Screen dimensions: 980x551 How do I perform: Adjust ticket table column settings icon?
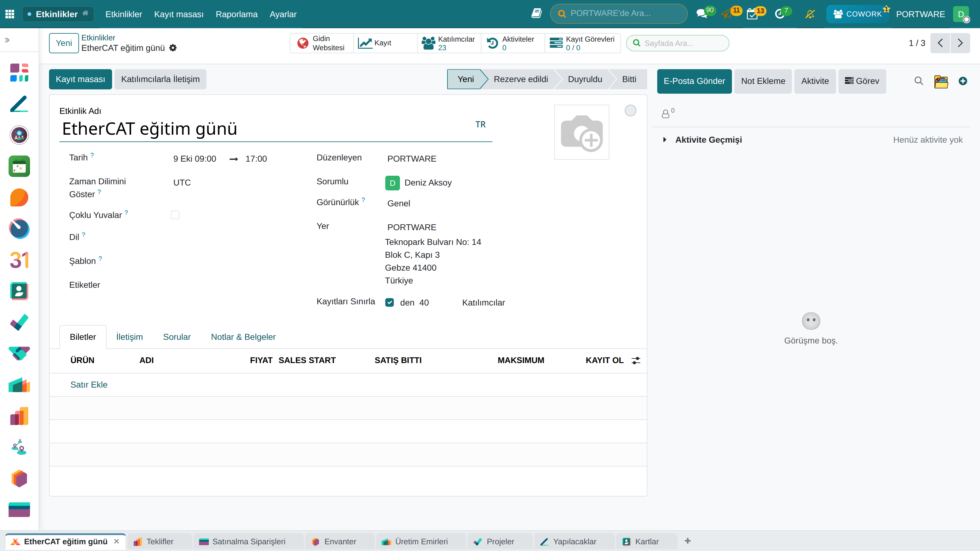pyautogui.click(x=636, y=361)
